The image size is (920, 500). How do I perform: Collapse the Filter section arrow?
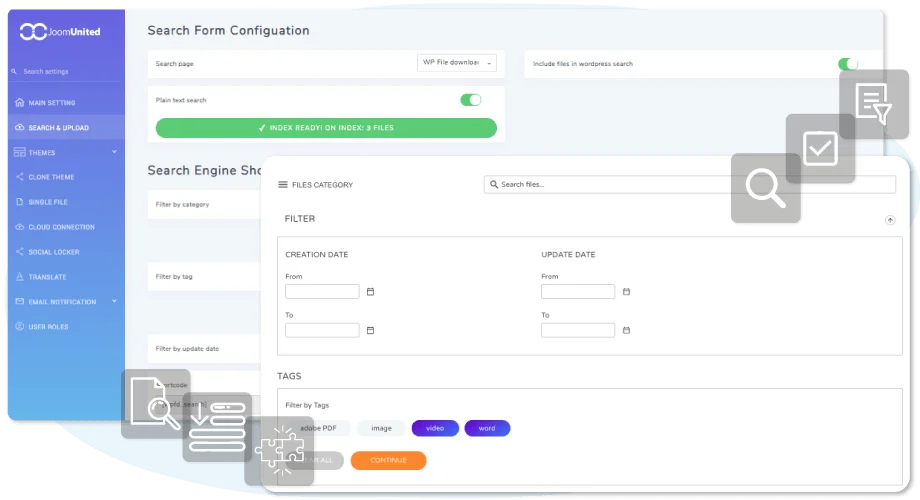890,220
